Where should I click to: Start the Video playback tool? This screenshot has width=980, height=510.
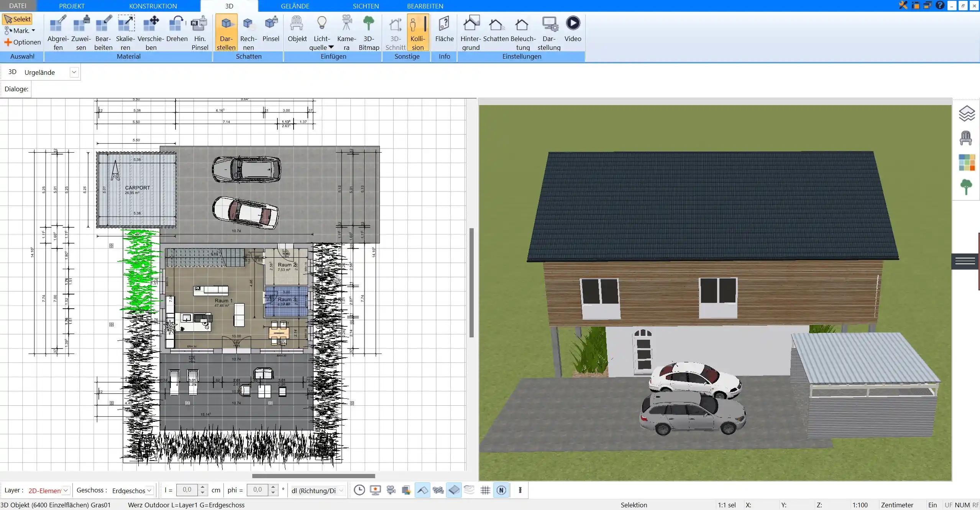573,29
